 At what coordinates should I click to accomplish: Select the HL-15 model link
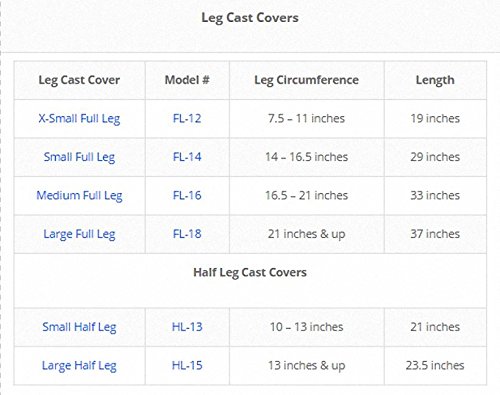coord(187,365)
